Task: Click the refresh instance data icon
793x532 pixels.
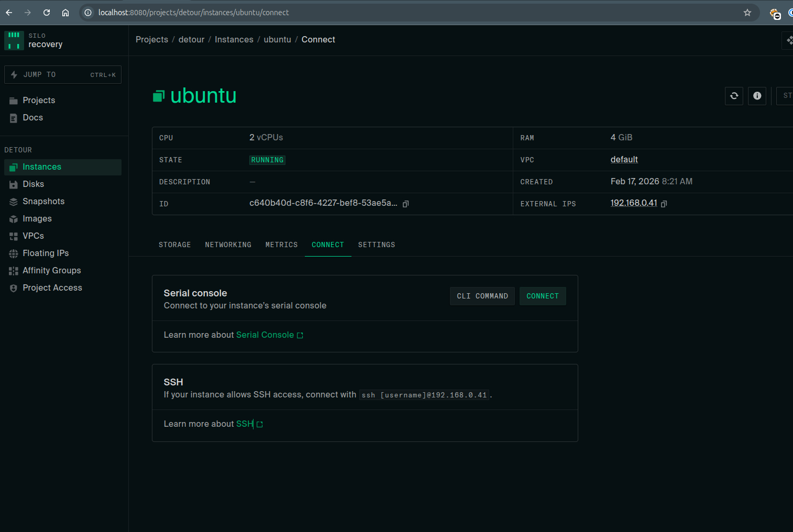Action: pos(734,96)
